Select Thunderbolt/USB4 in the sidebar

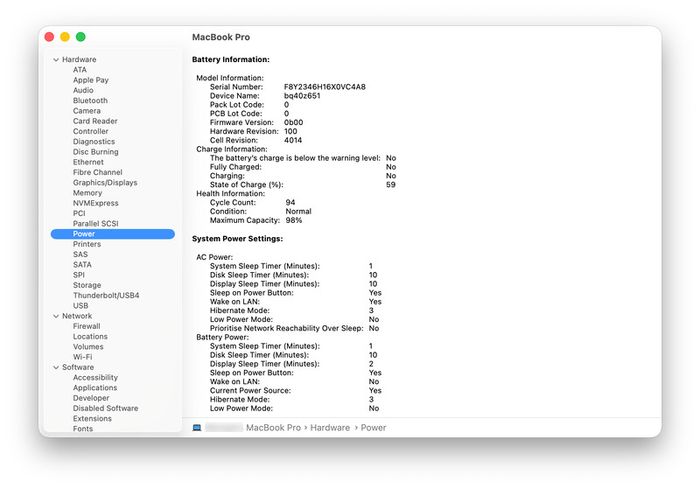tap(106, 296)
